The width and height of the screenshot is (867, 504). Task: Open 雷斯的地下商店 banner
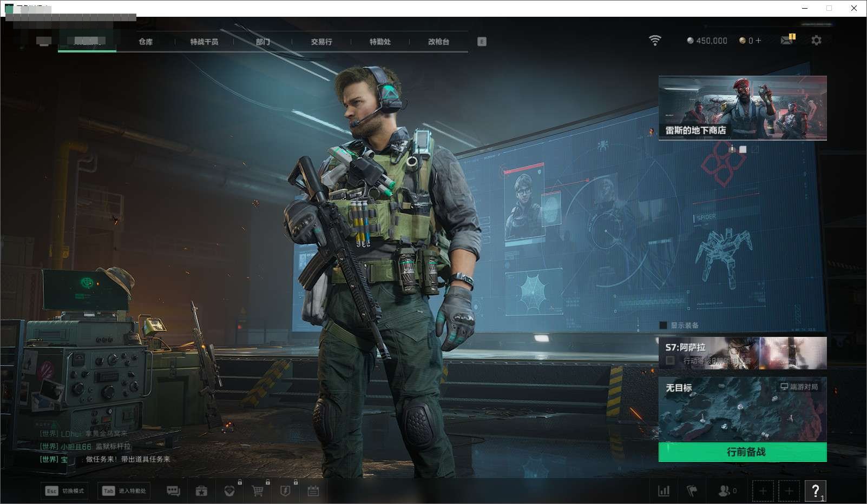click(743, 108)
